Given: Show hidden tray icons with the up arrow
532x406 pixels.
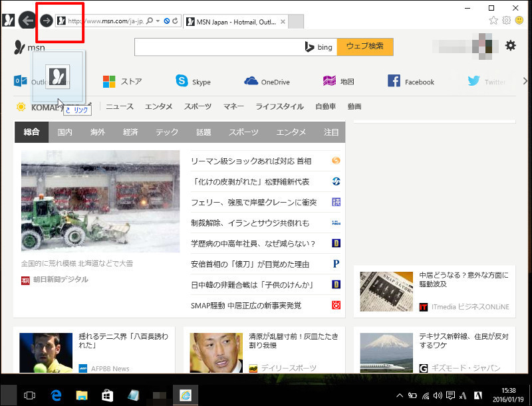Looking at the screenshot, I should [x=399, y=395].
